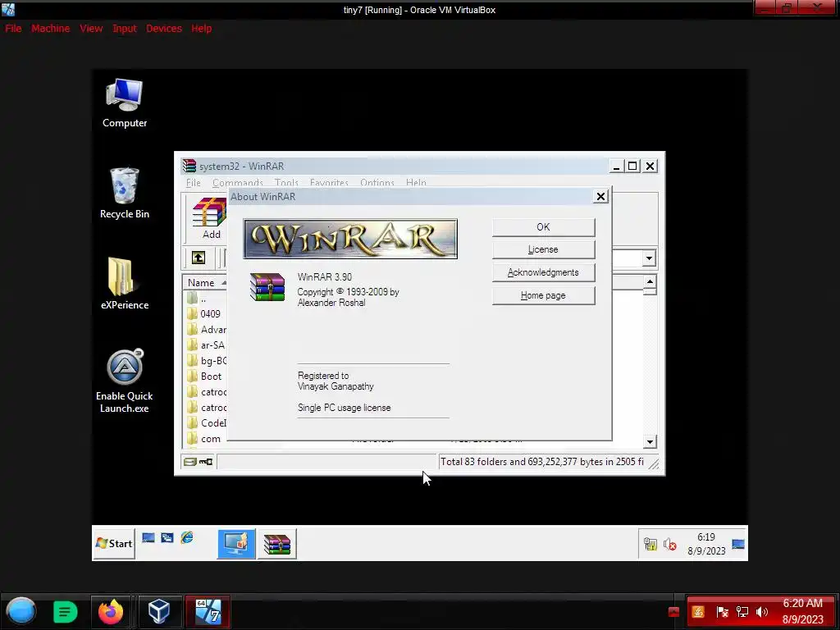Screen dimensions: 840x630
Task: Open WinRAR Help menu
Action: (416, 183)
